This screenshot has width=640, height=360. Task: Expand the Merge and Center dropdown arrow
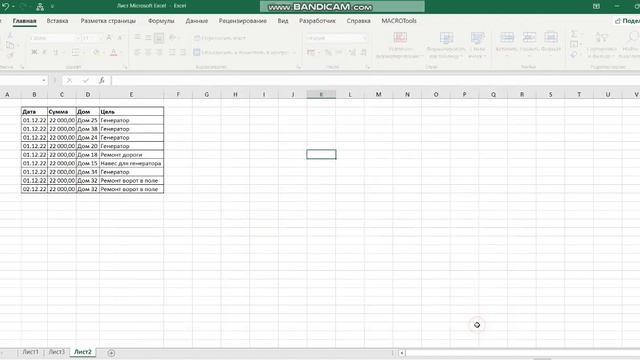(294, 52)
